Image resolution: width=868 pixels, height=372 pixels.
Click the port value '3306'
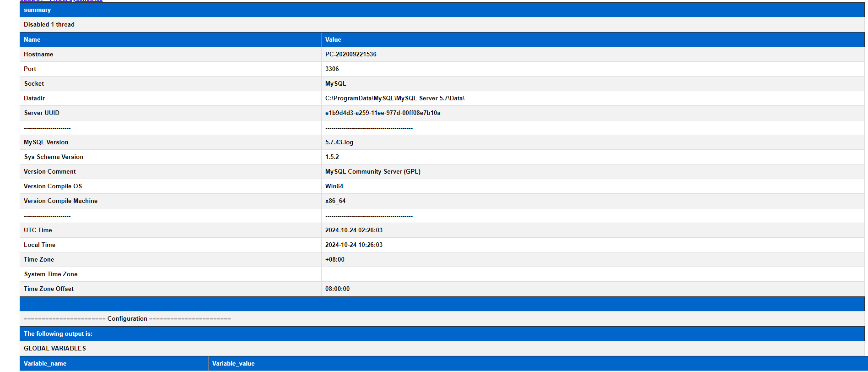(x=332, y=69)
